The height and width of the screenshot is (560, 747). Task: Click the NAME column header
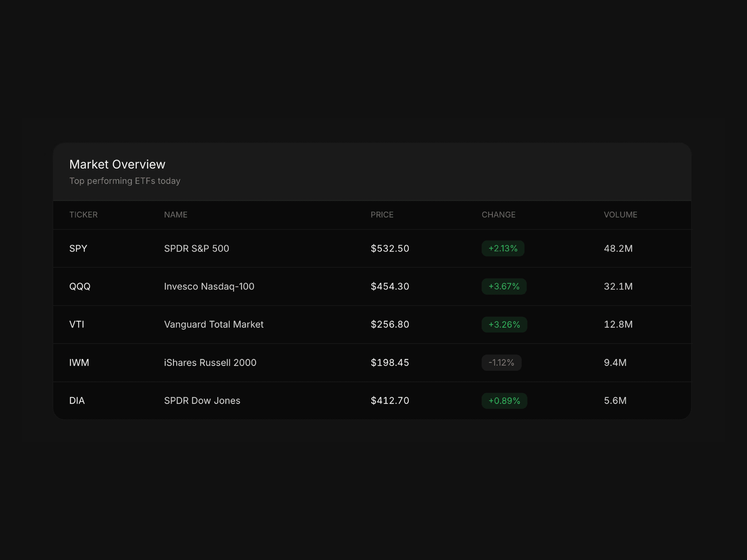tap(176, 215)
